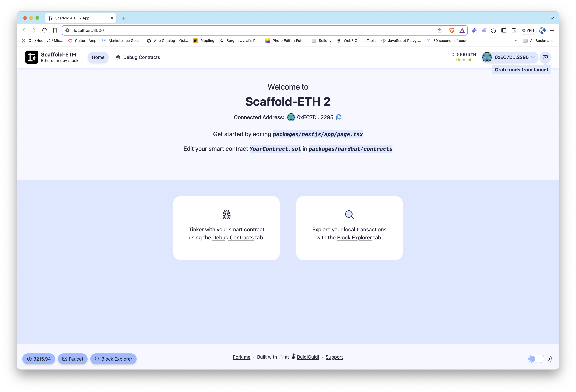Open Brave Rewards triangle icon
This screenshot has height=392, width=576.
(x=462, y=30)
